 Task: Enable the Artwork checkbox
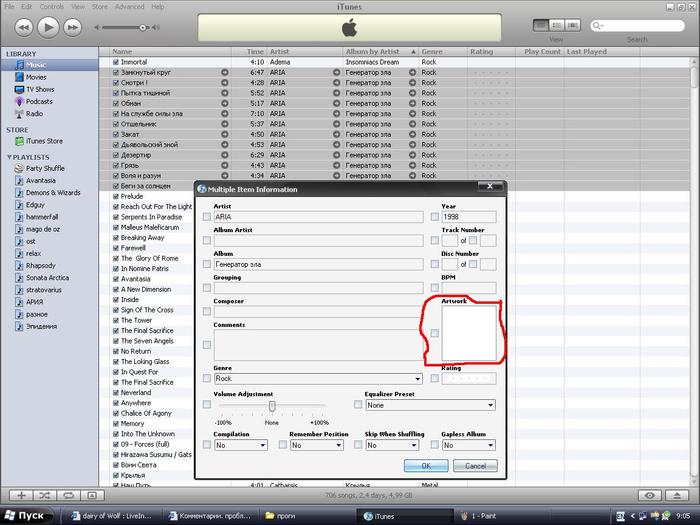[435, 333]
